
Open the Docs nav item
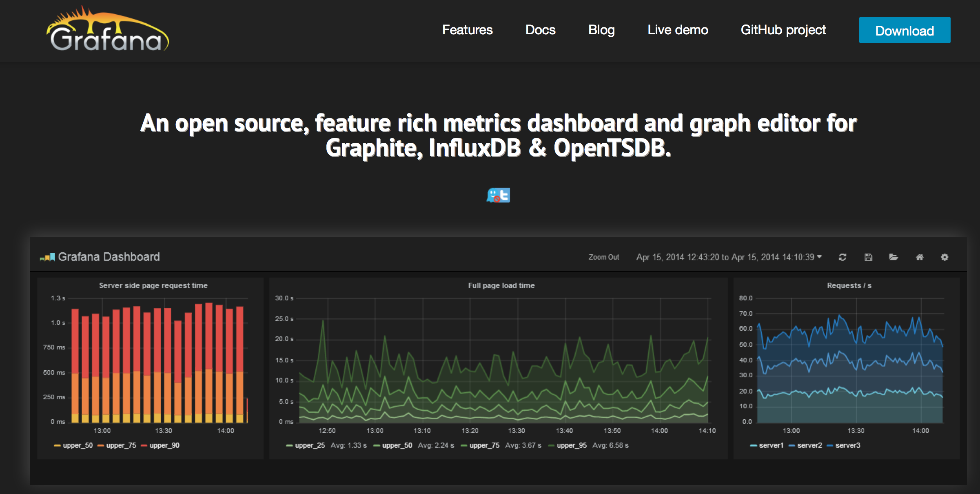(x=540, y=30)
